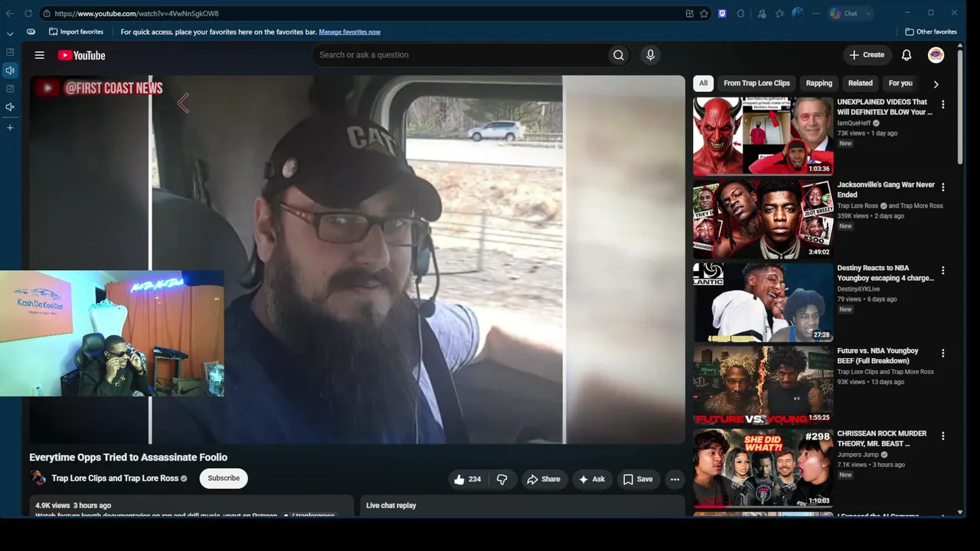Open the Twitch extension icon
Viewport: 980px width, 551px height.
[x=722, y=13]
